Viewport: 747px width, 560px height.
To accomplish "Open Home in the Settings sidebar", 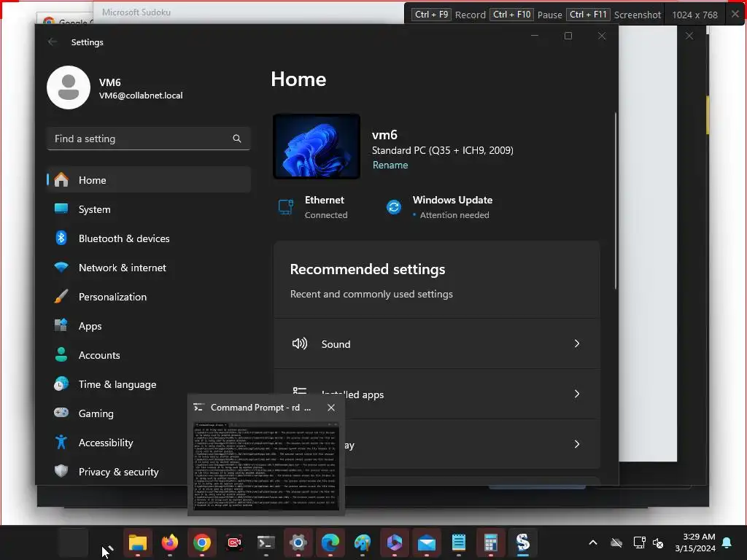I will [149, 180].
